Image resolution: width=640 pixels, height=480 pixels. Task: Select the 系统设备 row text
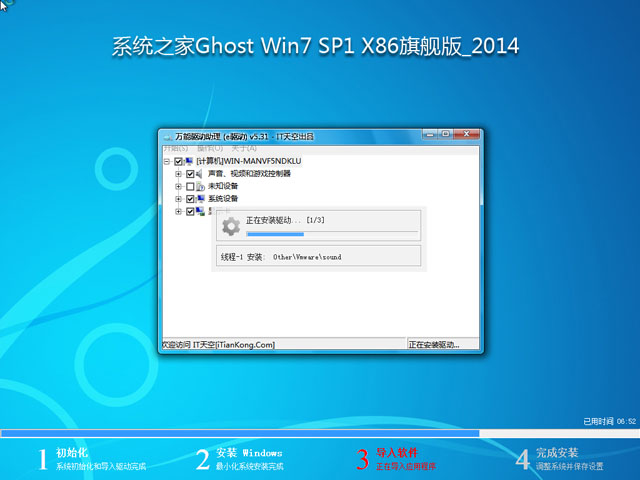223,199
